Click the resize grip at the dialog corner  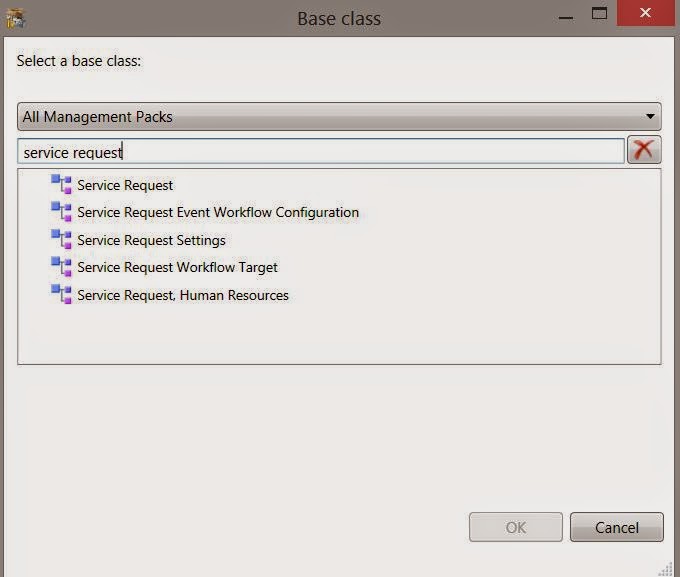pyautogui.click(x=666, y=569)
